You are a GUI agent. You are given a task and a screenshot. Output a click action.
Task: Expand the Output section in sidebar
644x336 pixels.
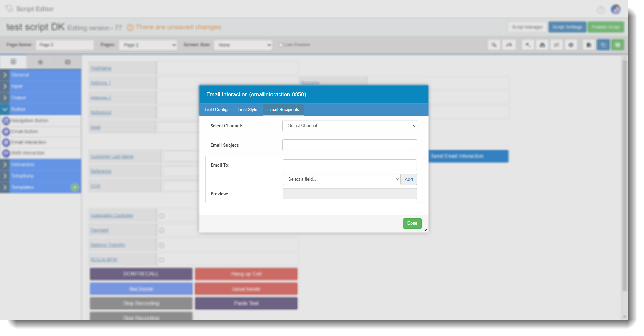(x=41, y=98)
